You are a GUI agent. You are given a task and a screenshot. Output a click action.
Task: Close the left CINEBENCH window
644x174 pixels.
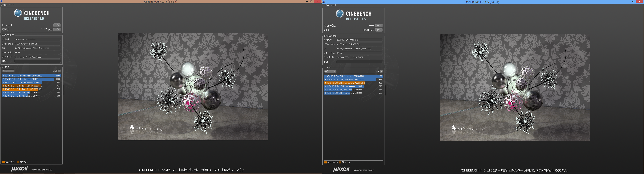[x=318, y=1]
